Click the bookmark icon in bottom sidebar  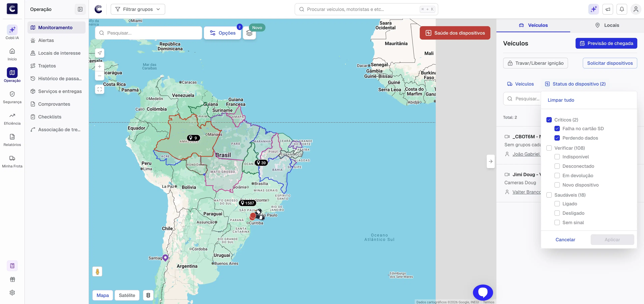12,266
